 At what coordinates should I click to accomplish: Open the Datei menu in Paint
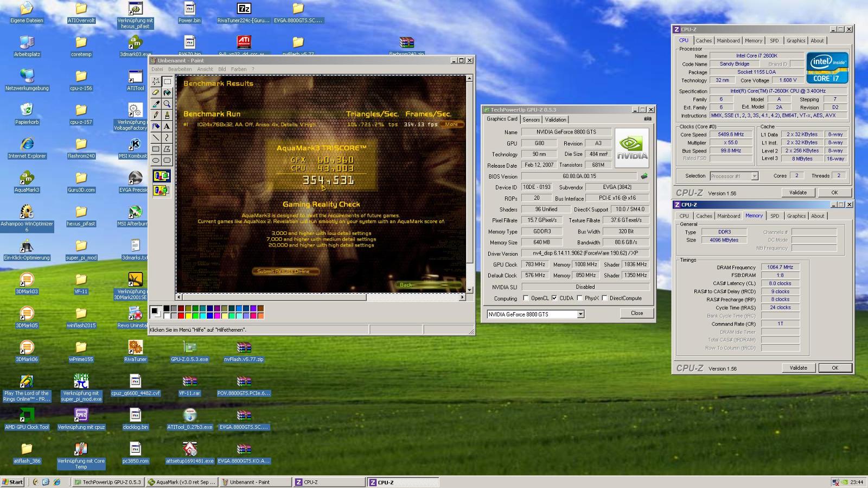(157, 69)
